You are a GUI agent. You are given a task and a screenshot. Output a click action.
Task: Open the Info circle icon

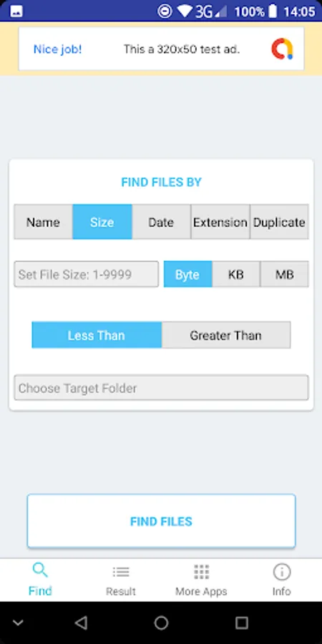[x=282, y=572]
